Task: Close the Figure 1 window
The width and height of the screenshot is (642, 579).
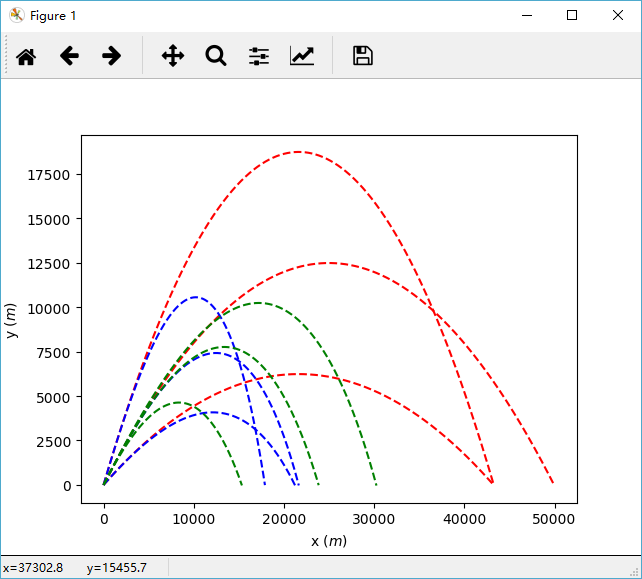Action: pyautogui.click(x=618, y=16)
